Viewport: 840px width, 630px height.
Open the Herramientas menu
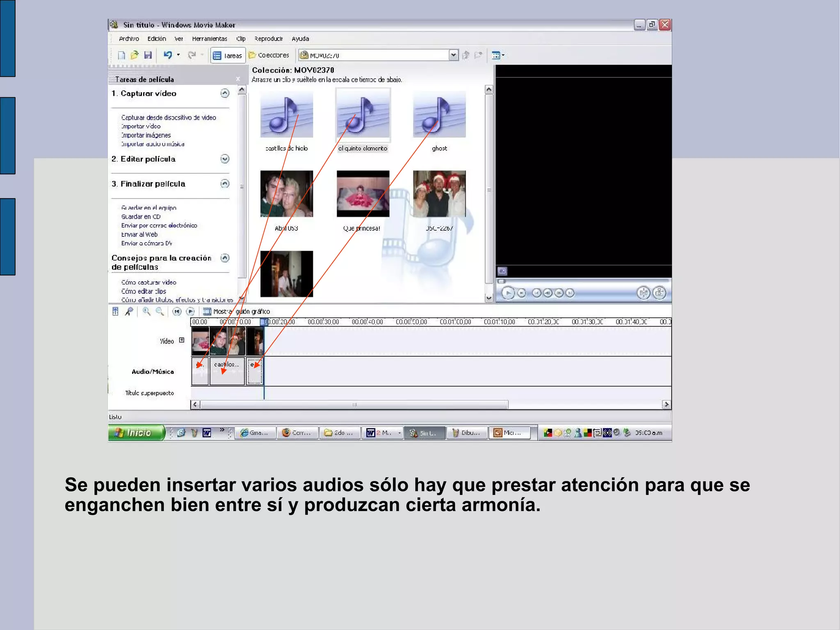point(210,39)
